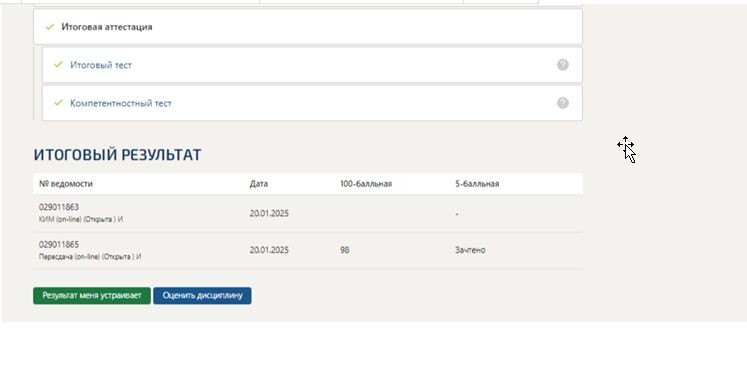Select the ИТОГОВЫЙ РЕЗУЛЬТАТ heading
Image resolution: width=747 pixels, height=391 pixels.
click(x=118, y=155)
